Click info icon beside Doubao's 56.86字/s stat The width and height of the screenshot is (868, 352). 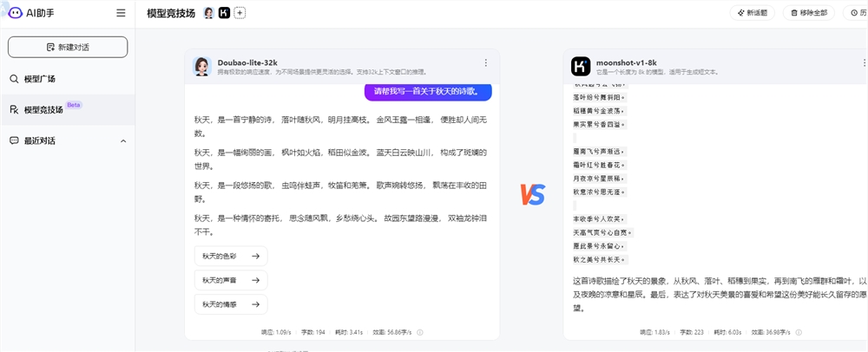[420, 331]
